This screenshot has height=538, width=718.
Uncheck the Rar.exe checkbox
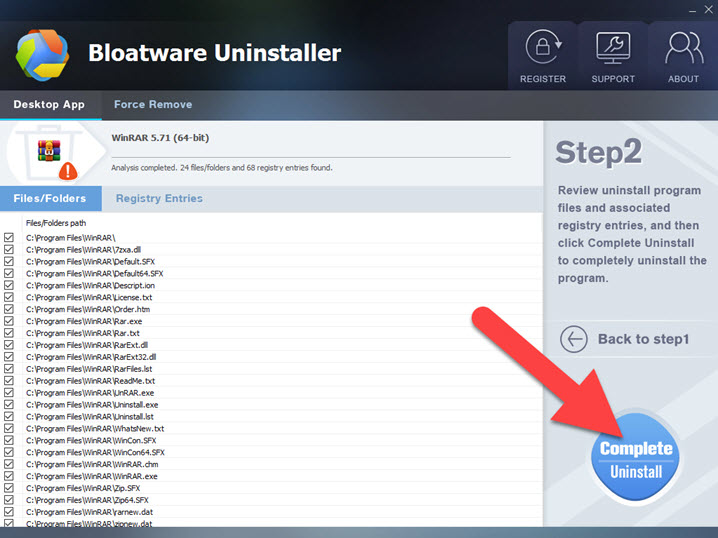coord(9,321)
